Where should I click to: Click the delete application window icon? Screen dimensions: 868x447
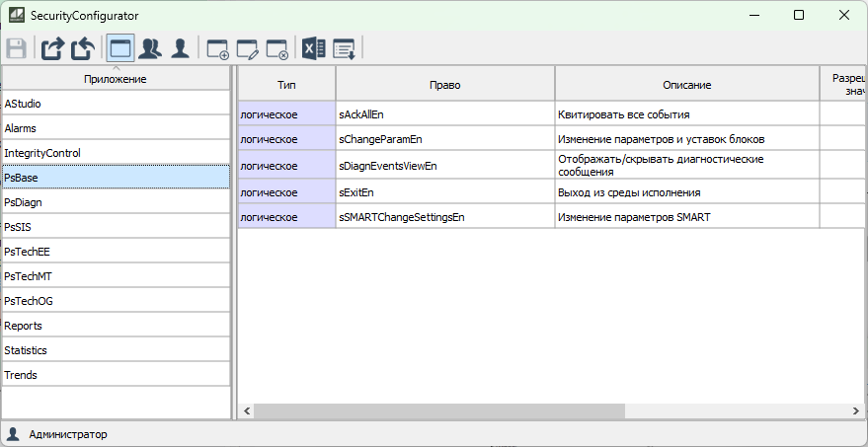click(x=277, y=48)
